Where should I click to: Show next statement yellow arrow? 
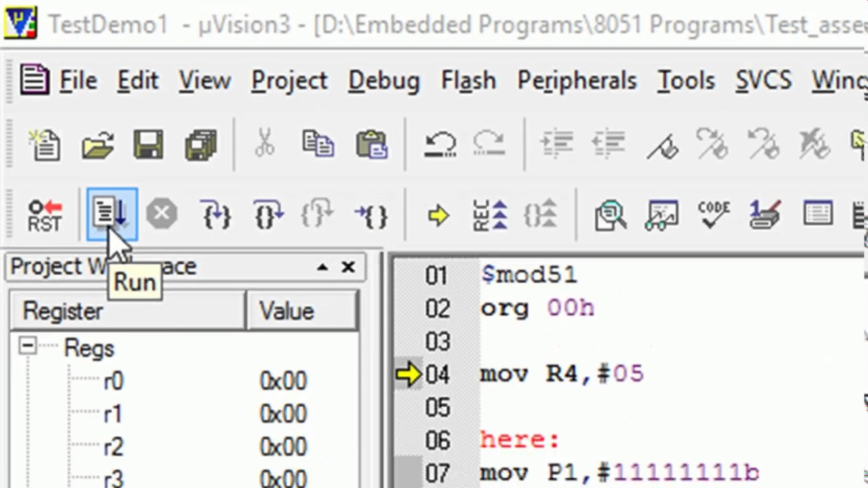(x=439, y=216)
